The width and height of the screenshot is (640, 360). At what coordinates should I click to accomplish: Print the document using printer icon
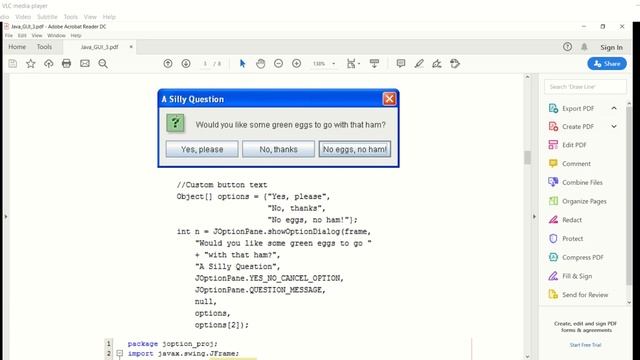pos(67,64)
